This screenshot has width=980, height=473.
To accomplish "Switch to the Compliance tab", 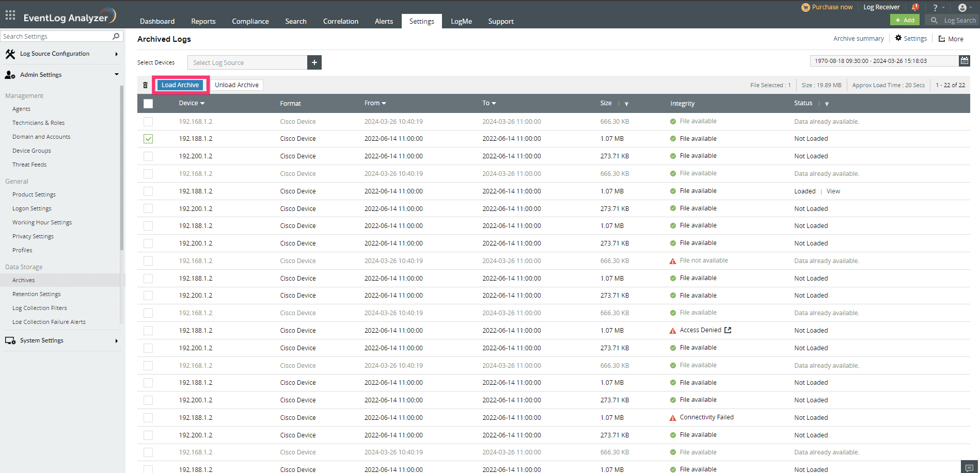I will pyautogui.click(x=250, y=21).
